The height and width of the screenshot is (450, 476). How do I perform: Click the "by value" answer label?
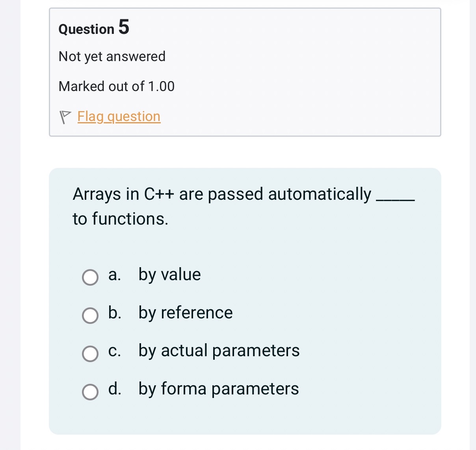(170, 275)
